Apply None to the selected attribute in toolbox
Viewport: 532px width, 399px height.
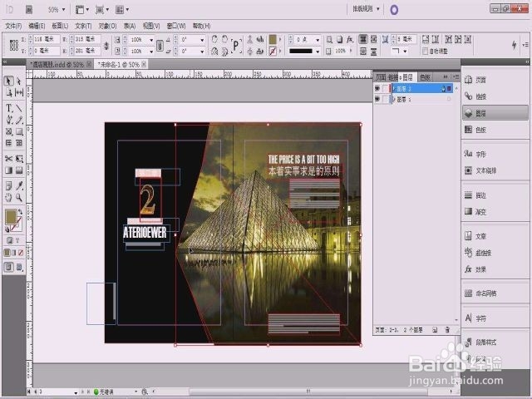tap(21, 253)
